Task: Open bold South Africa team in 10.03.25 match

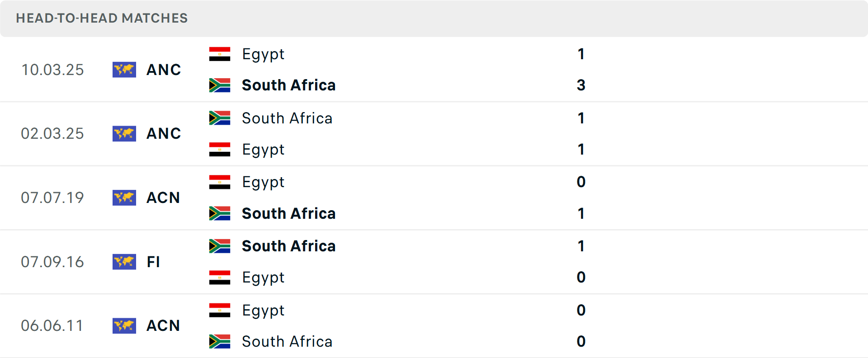Action: (x=288, y=85)
